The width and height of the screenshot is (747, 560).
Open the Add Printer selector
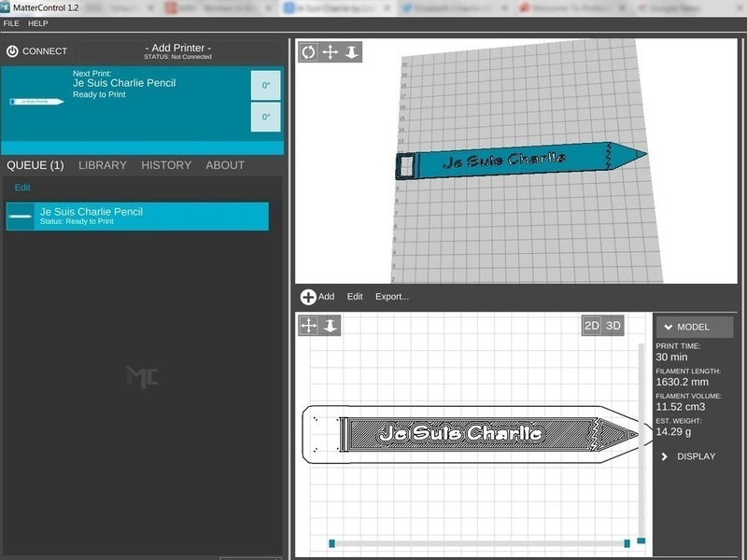[178, 48]
